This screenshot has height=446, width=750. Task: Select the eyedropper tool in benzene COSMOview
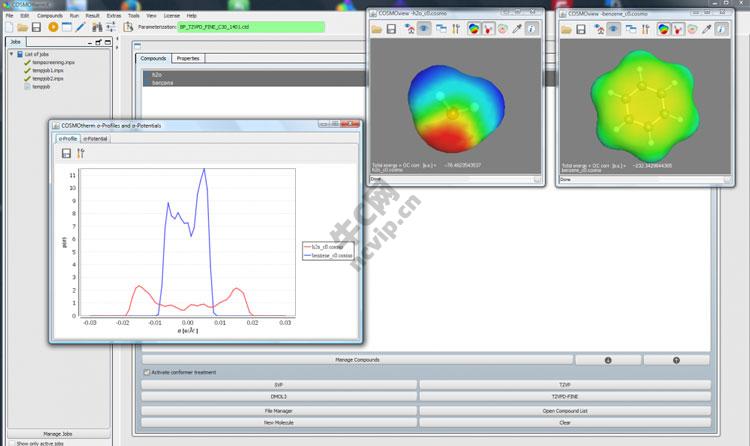(x=706, y=30)
